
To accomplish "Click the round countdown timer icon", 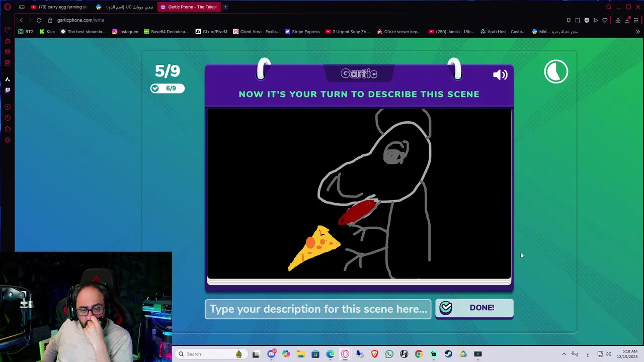I will tap(556, 71).
